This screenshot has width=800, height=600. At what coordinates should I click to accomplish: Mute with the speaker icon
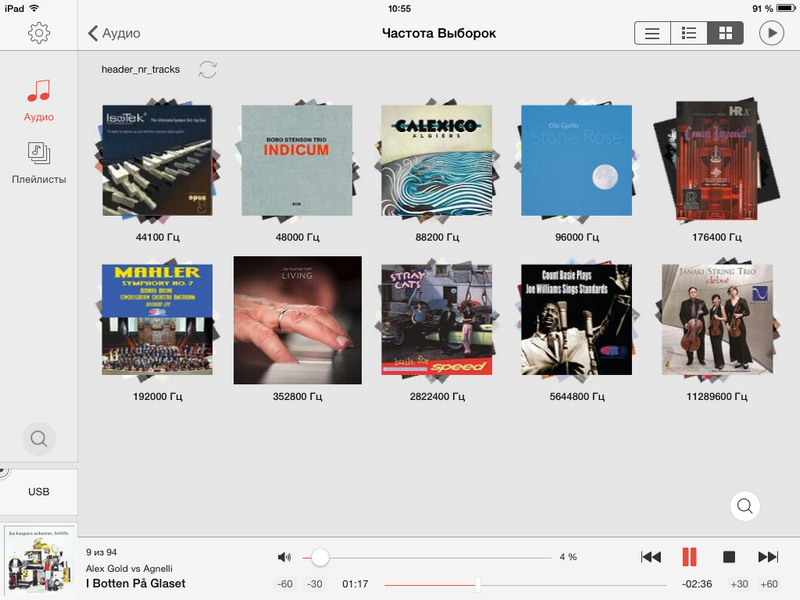pos(284,557)
